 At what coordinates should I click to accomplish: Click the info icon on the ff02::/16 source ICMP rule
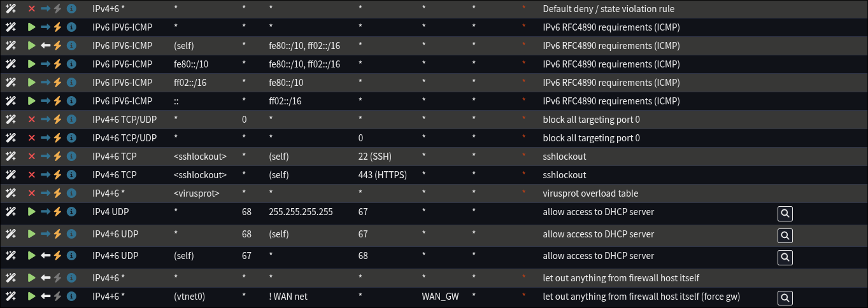[x=71, y=83]
